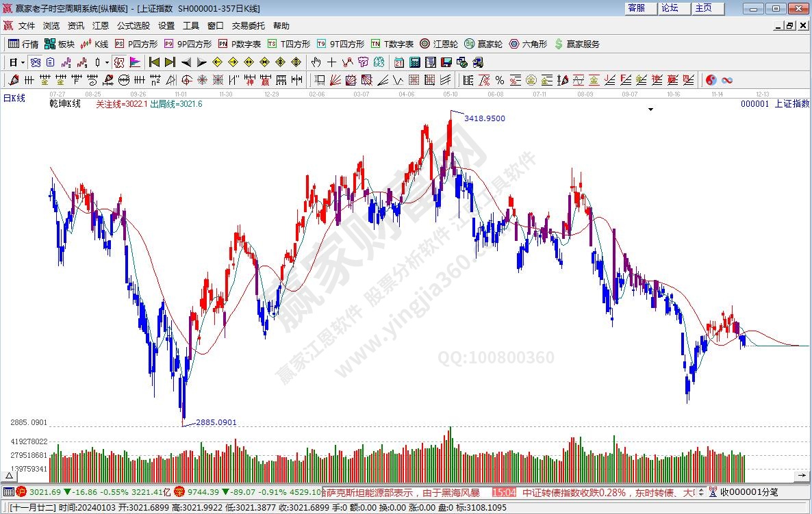Screen dimensions: 812x514
Task: Open the 公式选股 menu
Action: (133, 26)
